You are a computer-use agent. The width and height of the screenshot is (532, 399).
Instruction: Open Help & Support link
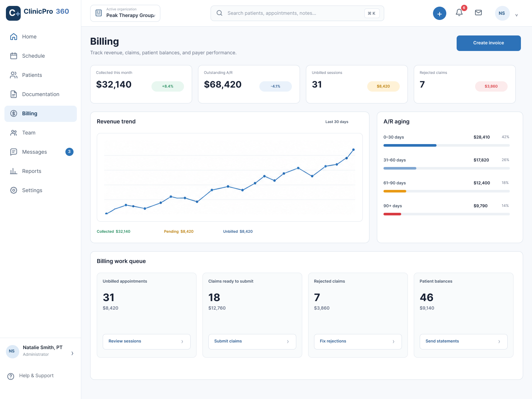[x=36, y=376]
